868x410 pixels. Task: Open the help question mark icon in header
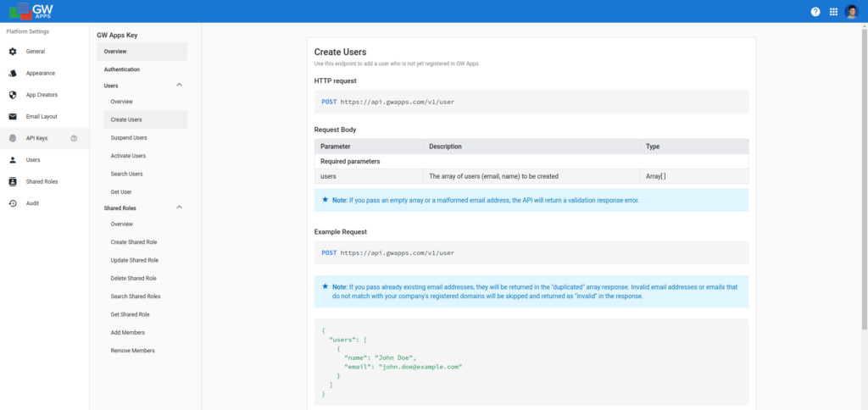[x=815, y=12]
